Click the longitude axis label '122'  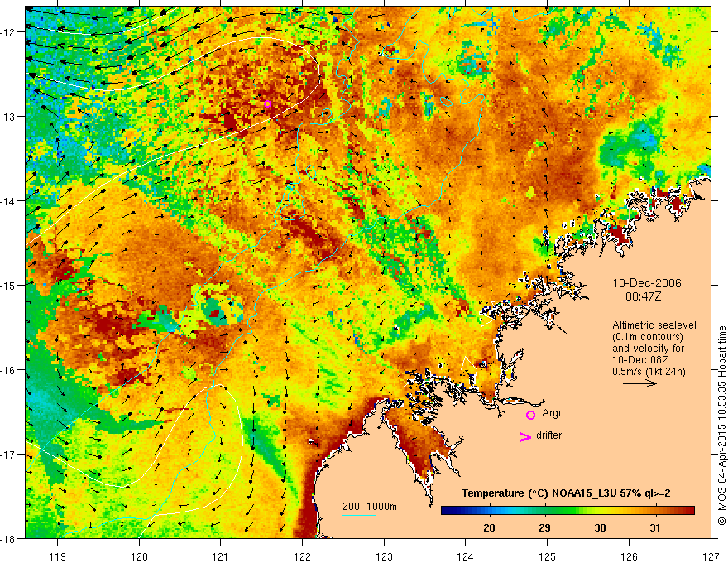pyautogui.click(x=302, y=556)
